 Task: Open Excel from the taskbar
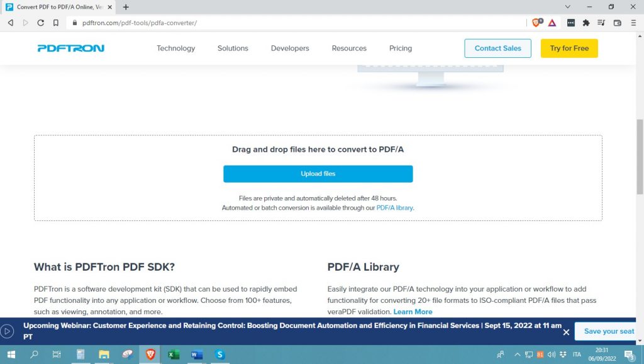pyautogui.click(x=174, y=355)
